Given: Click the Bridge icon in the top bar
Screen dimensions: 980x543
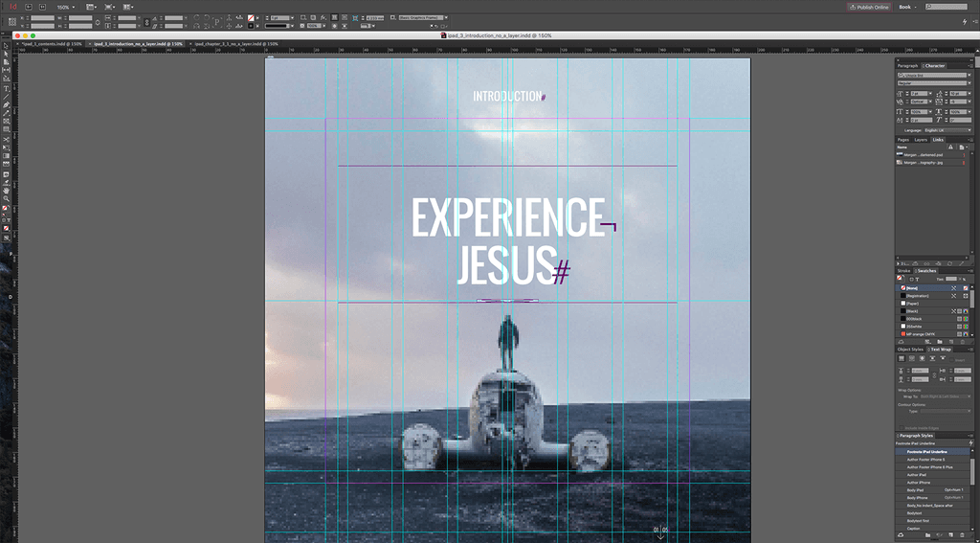Looking at the screenshot, I should 28,7.
